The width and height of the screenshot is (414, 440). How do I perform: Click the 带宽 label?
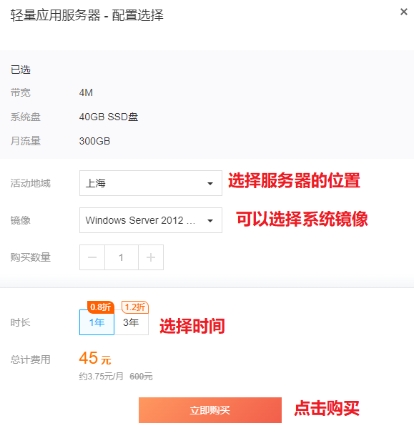20,93
